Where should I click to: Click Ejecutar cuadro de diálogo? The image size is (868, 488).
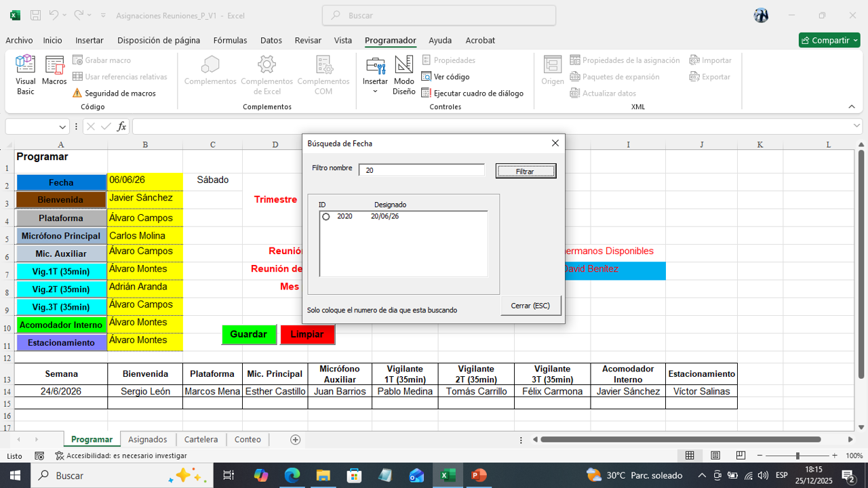pyautogui.click(x=473, y=94)
